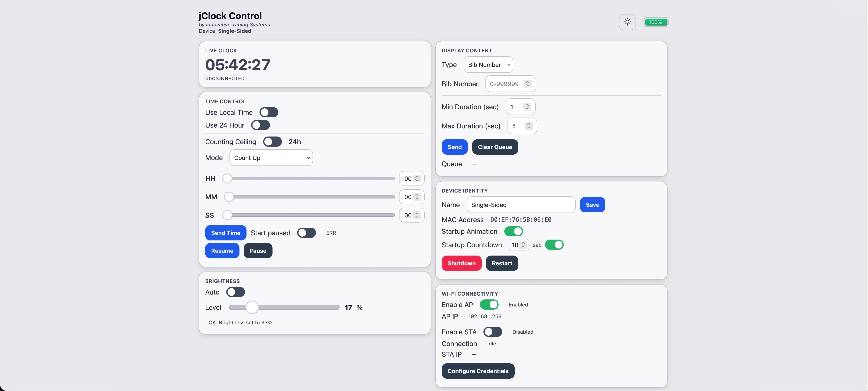This screenshot has width=868, height=391.
Task: Click the Idle connection status
Action: pyautogui.click(x=491, y=344)
